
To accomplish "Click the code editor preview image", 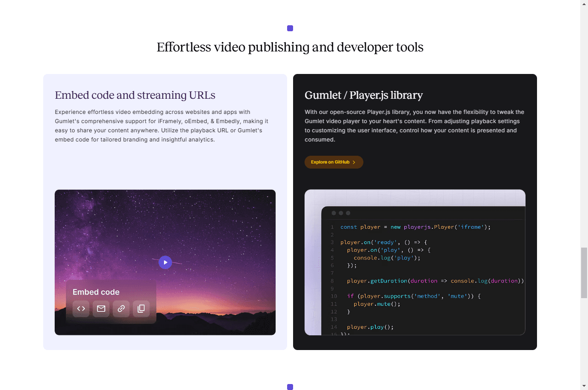I will pos(415,262).
